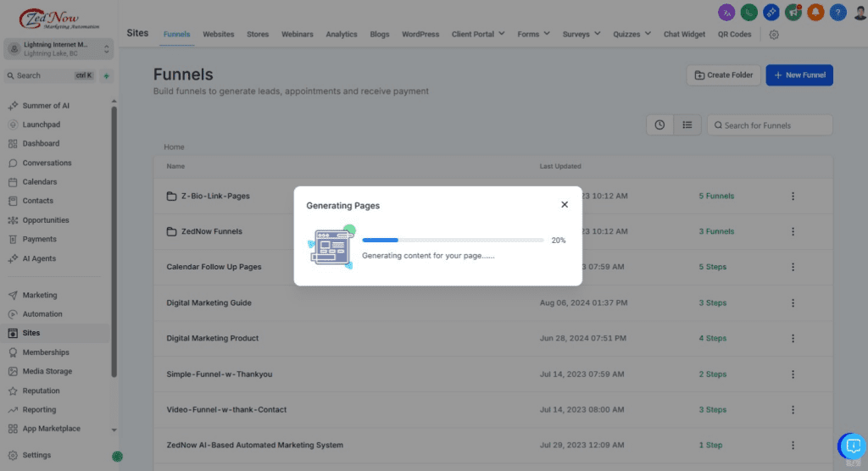The image size is (868, 471).
Task: Open the blue help question icon
Action: click(837, 12)
